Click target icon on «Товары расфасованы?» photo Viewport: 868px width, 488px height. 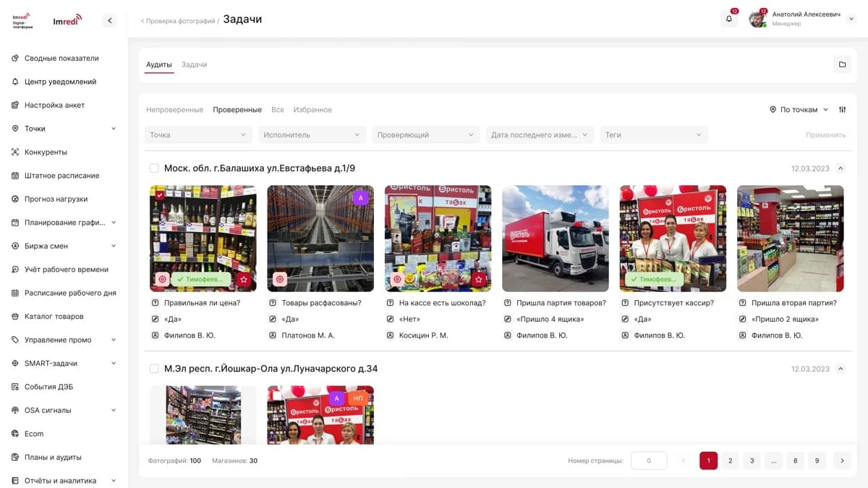pos(279,279)
